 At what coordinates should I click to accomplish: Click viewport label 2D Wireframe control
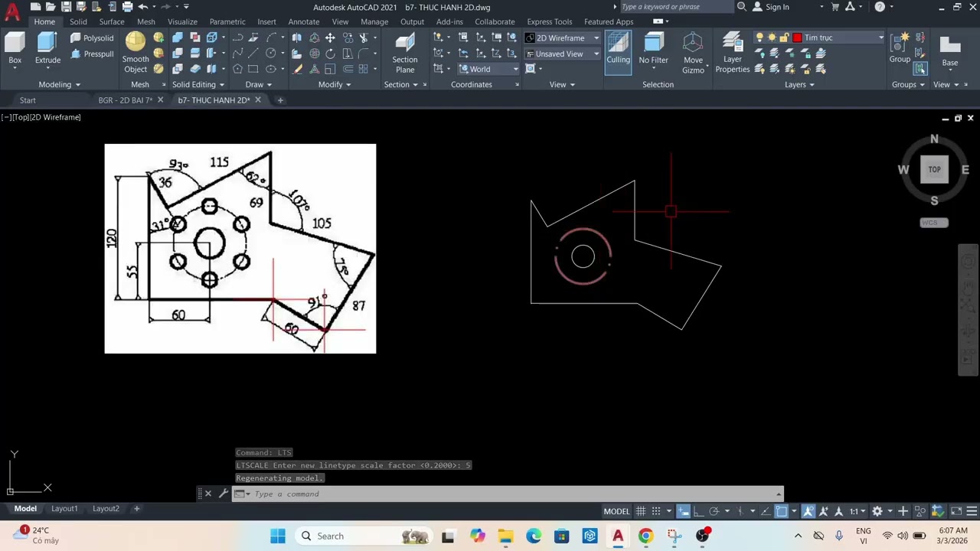pos(55,117)
